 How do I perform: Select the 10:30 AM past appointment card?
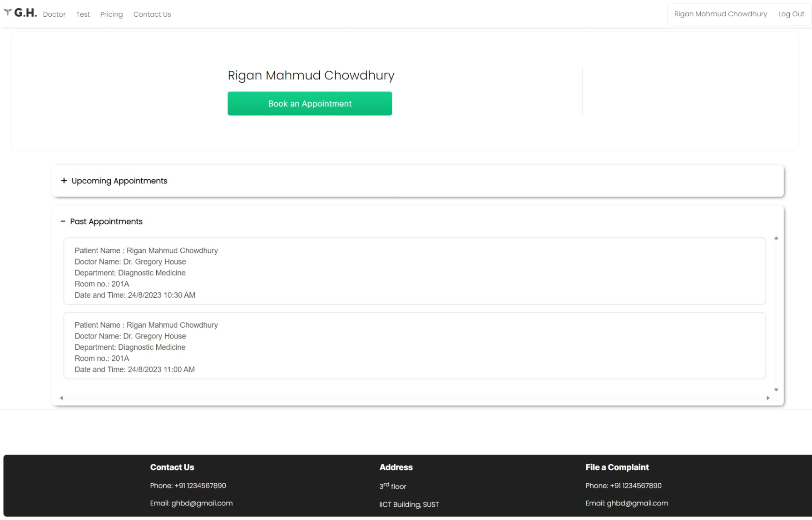coord(414,271)
